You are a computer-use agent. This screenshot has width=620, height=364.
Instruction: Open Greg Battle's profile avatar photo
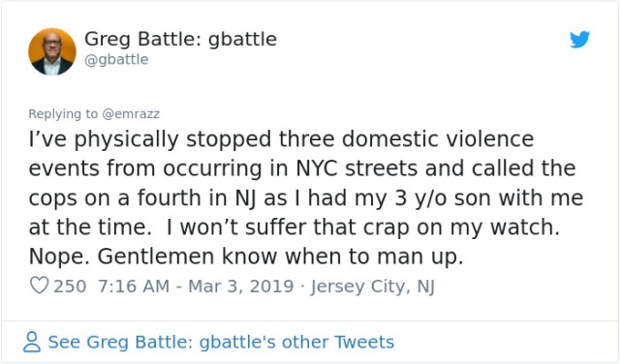[52, 51]
